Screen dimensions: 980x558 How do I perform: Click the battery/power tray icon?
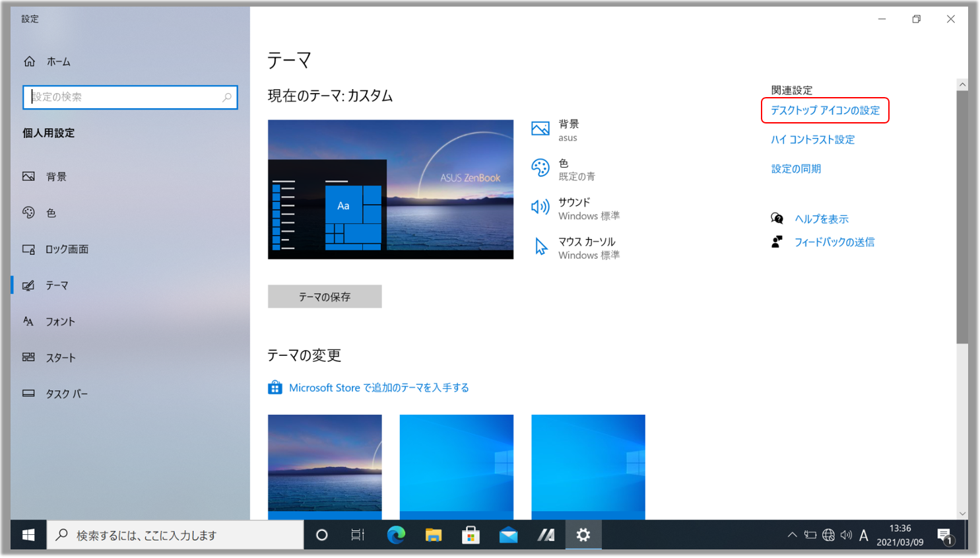[810, 535]
